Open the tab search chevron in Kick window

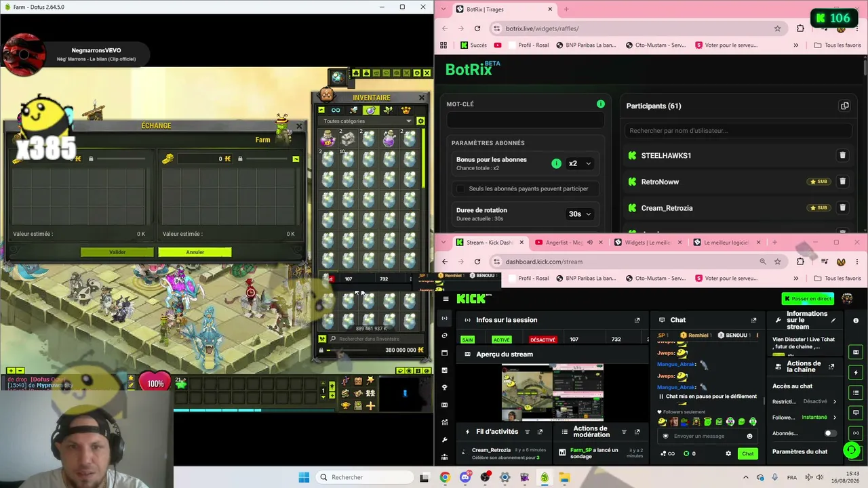tap(444, 242)
